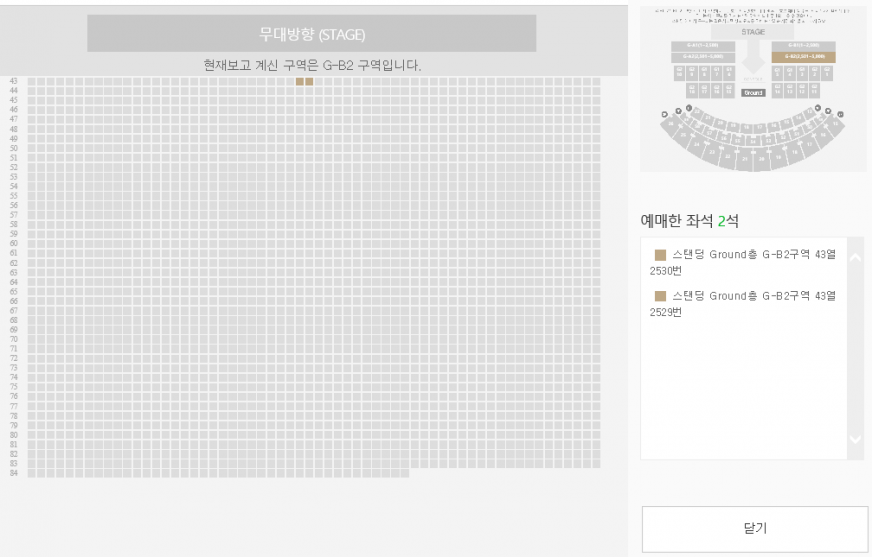Click the 닫기 close button
This screenshot has height=557, width=872.
coord(754,529)
